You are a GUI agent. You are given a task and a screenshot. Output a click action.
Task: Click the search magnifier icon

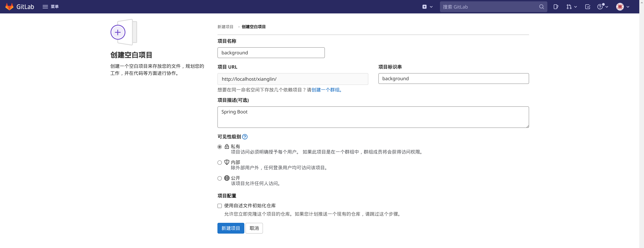click(x=541, y=7)
